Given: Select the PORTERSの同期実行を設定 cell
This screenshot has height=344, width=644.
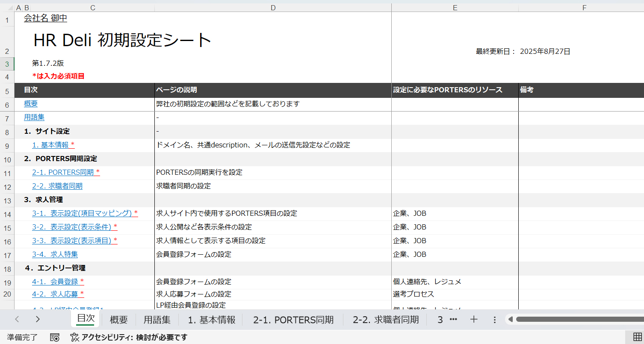Looking at the screenshot, I should [273, 172].
